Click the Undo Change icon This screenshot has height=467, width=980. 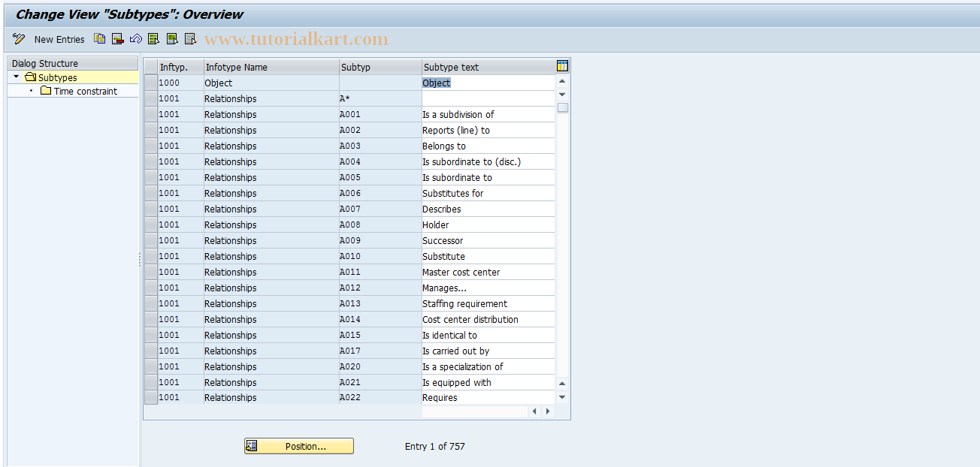(x=136, y=39)
